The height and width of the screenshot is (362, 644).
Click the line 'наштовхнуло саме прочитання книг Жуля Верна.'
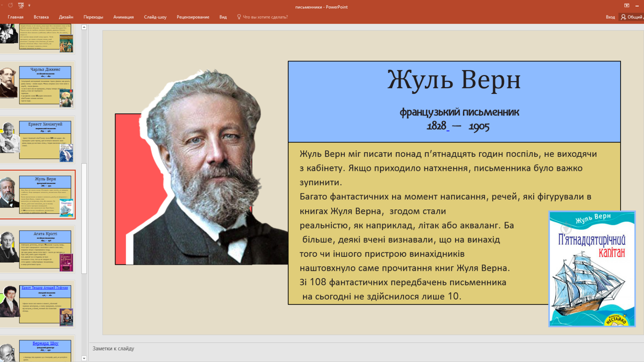pyautogui.click(x=405, y=268)
